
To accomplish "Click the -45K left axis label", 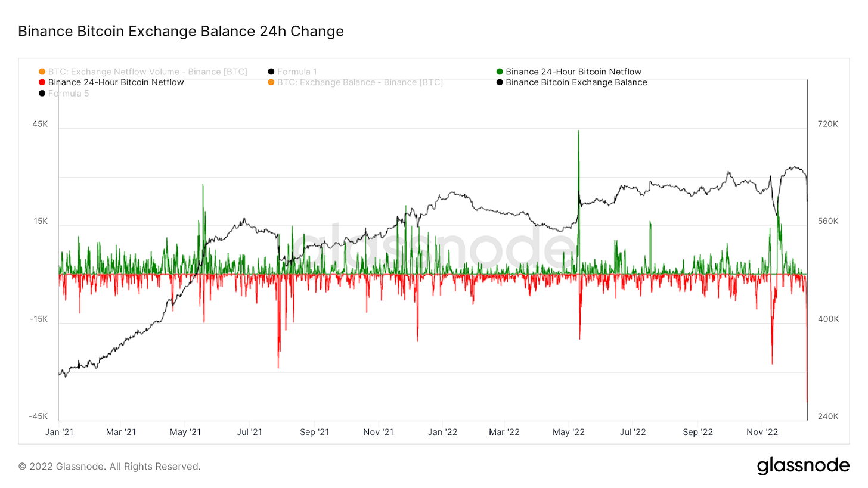I will pyautogui.click(x=39, y=416).
